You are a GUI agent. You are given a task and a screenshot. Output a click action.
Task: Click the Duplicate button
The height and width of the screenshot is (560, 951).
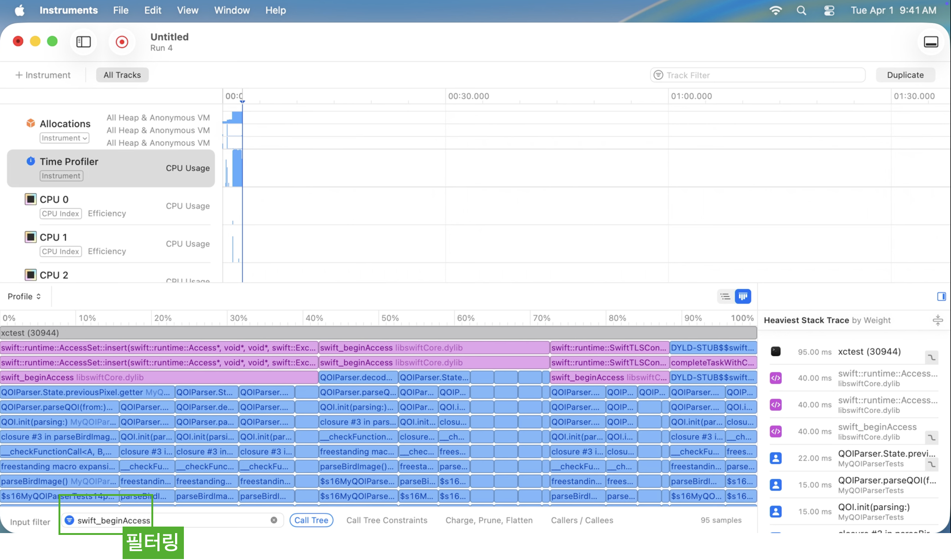coord(905,75)
